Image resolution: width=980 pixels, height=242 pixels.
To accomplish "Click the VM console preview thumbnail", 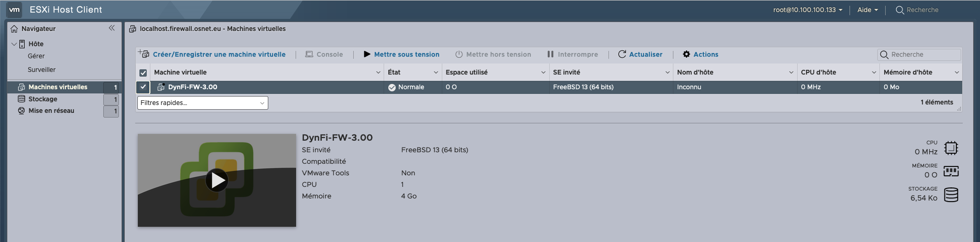I will point(217,180).
